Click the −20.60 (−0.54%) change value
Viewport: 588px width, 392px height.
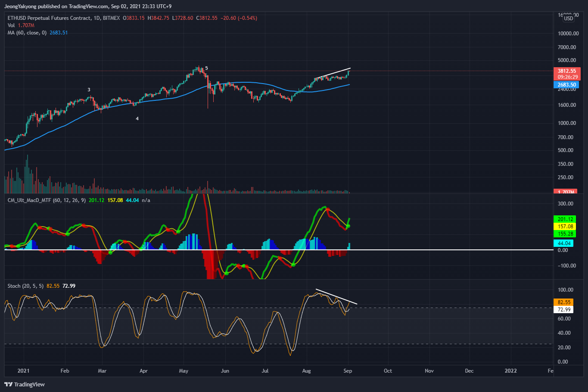point(239,18)
